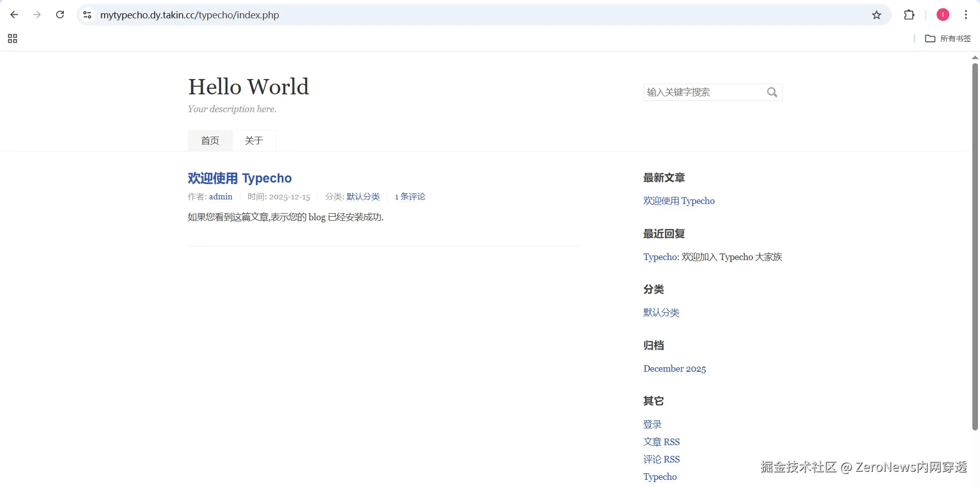Open the 1 条评论 comments link
The width and height of the screenshot is (980, 487).
[410, 197]
